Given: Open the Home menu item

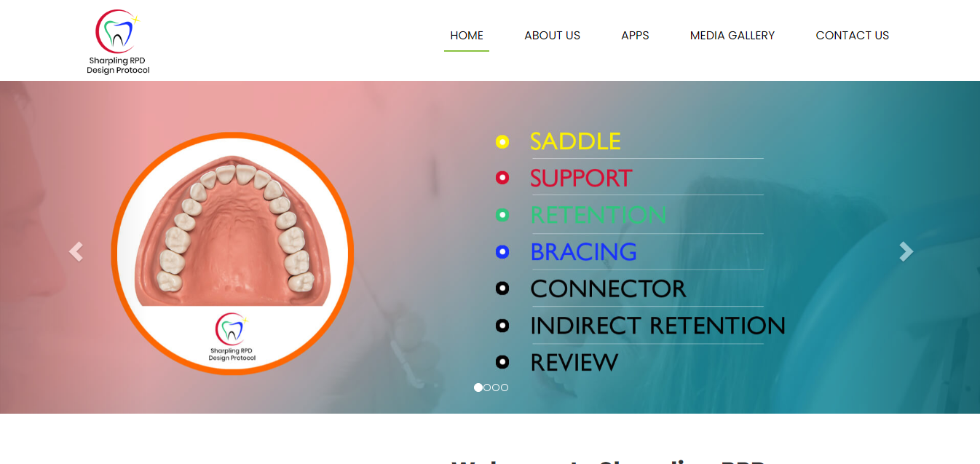Looking at the screenshot, I should tap(467, 35).
